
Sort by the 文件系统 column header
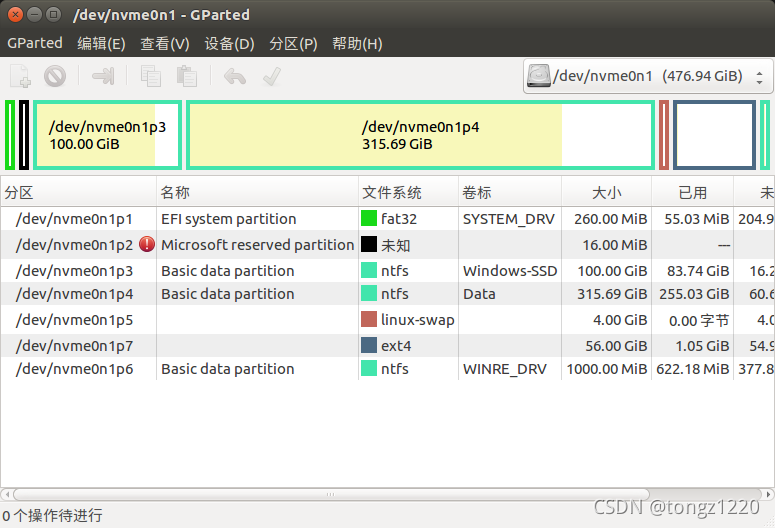409,192
